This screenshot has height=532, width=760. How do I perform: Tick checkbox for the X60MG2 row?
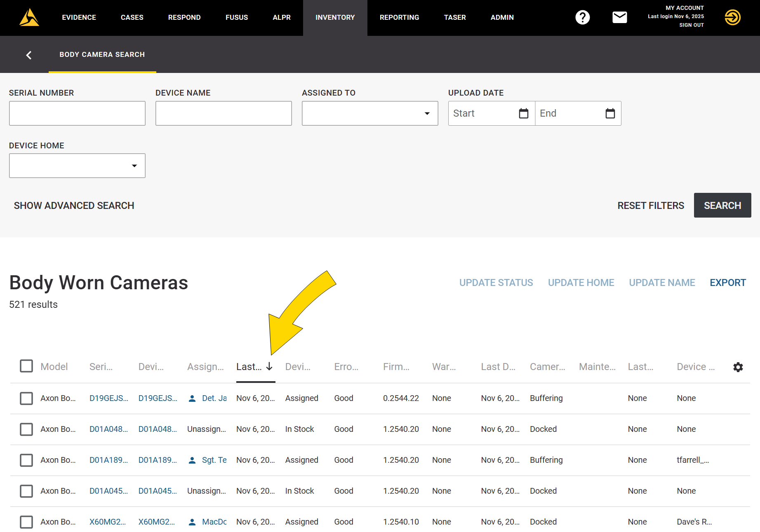coord(26,522)
